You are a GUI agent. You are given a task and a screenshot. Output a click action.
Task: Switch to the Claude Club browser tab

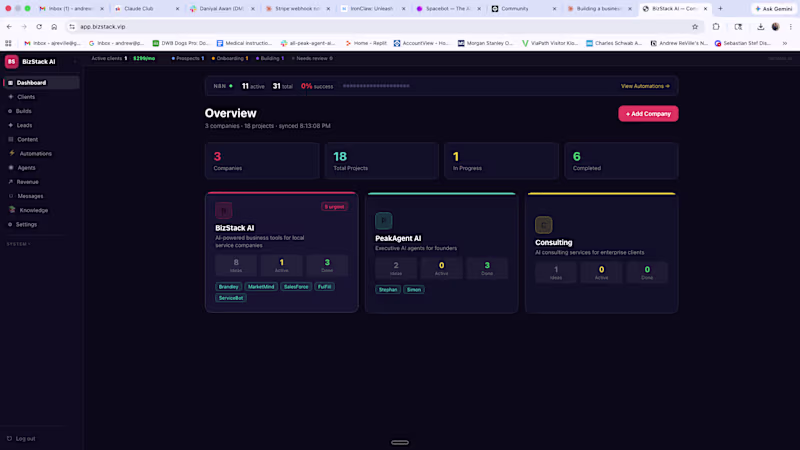point(146,9)
